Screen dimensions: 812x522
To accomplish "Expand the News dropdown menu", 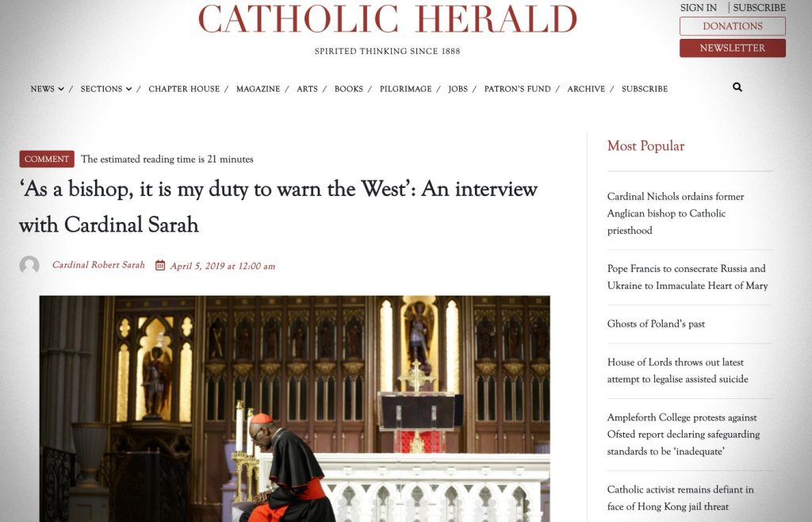I will [x=47, y=89].
